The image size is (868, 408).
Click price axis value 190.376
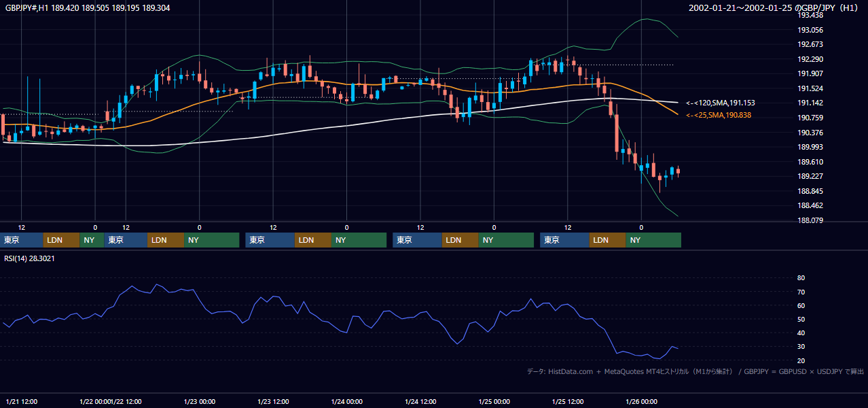[810, 133]
